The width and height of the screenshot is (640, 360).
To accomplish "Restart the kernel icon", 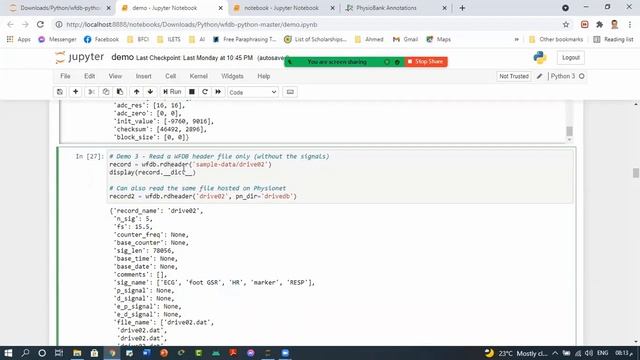I will (205, 92).
